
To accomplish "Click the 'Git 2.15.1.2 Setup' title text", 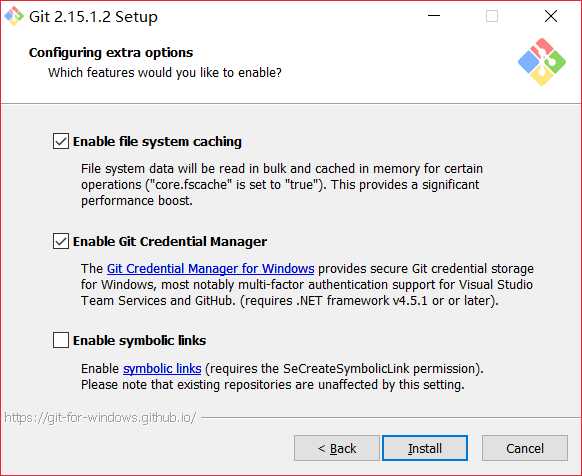I will (93, 17).
